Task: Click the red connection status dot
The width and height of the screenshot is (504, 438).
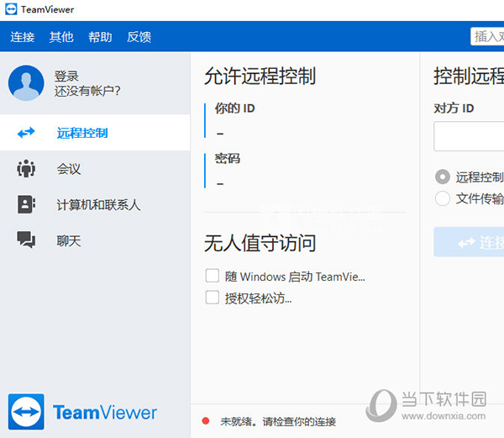Action: pyautogui.click(x=206, y=421)
